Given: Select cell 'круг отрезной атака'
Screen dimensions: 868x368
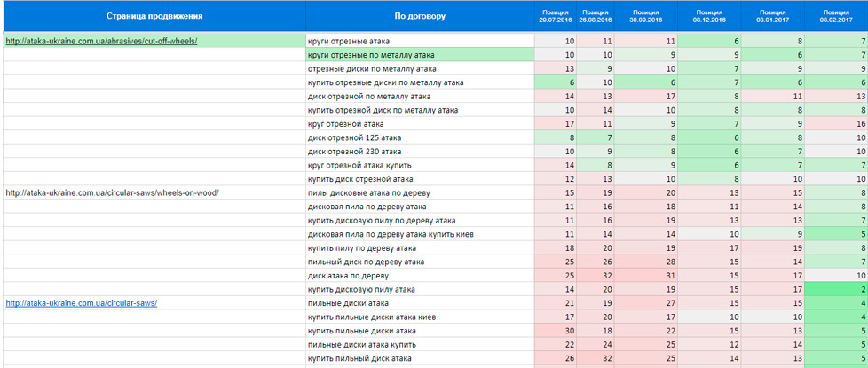Looking at the screenshot, I should 420,124.
